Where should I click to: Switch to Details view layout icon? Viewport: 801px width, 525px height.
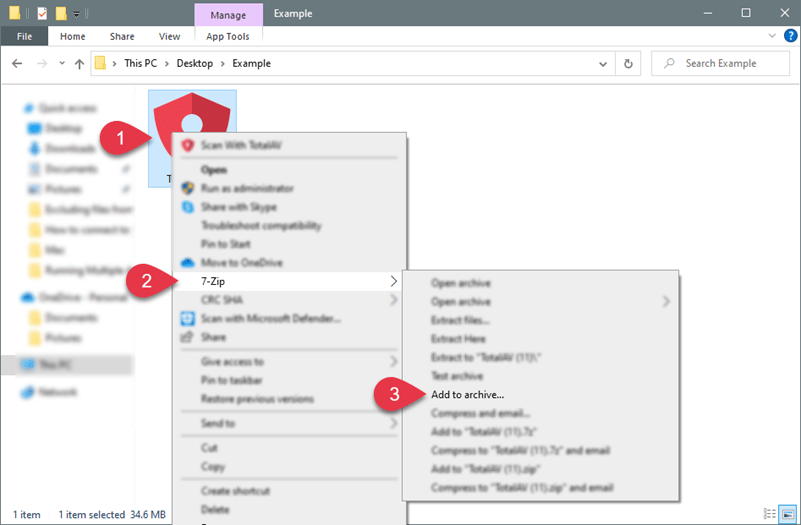coord(769,513)
